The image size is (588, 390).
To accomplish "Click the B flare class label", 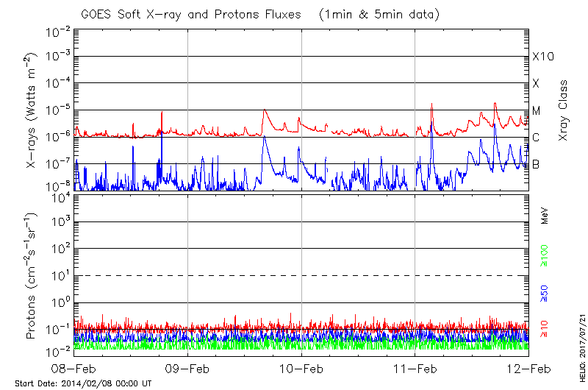I will tap(536, 164).
